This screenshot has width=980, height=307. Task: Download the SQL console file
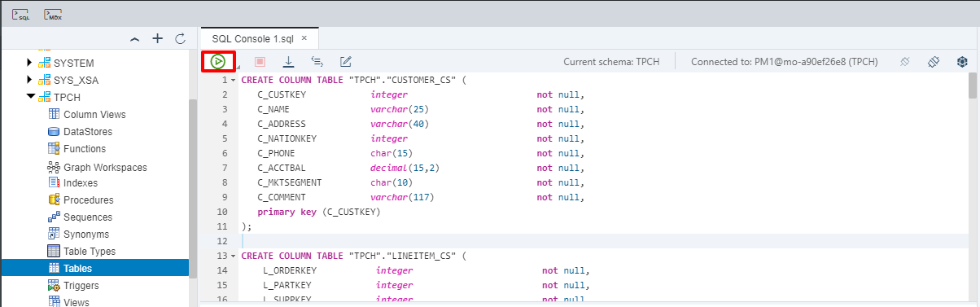point(288,61)
